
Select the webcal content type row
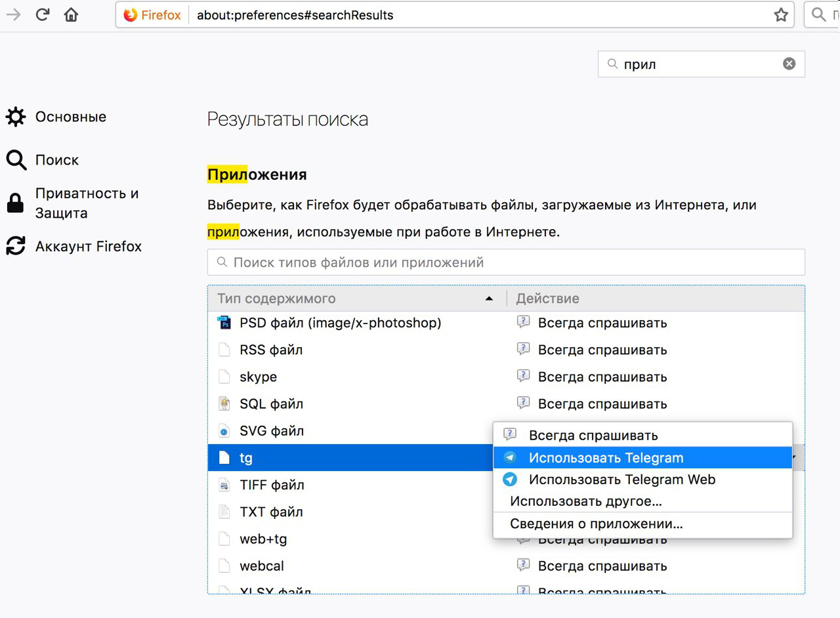click(x=506, y=566)
